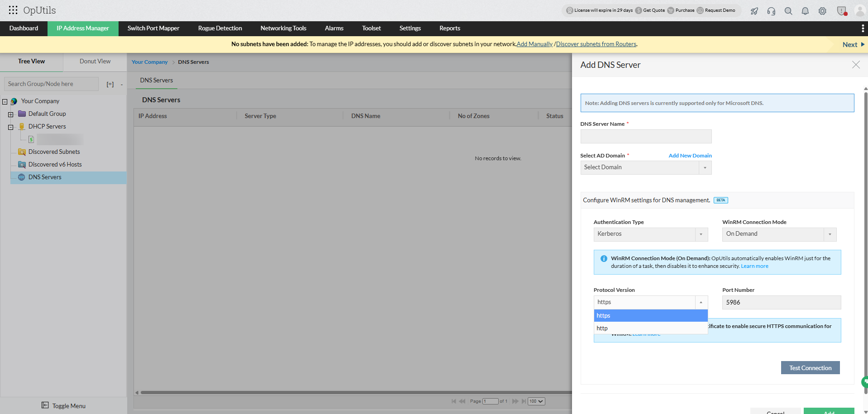Open the Dashboard menu tab

[24, 29]
